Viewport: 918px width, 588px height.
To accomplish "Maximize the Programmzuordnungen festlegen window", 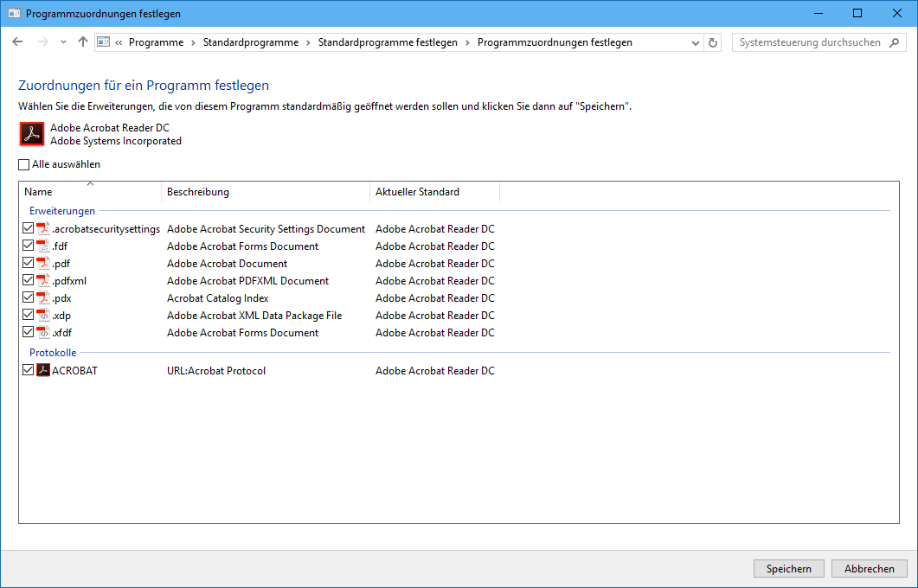I will [x=857, y=13].
